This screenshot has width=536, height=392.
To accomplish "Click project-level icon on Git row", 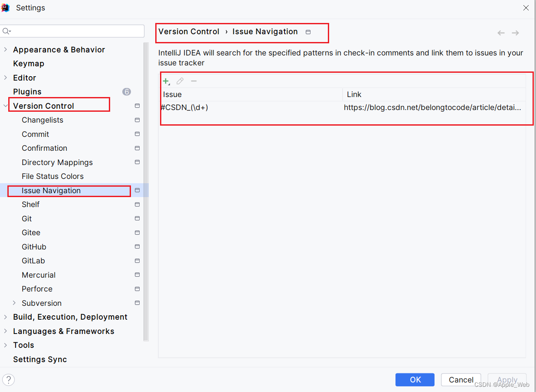I will point(137,218).
